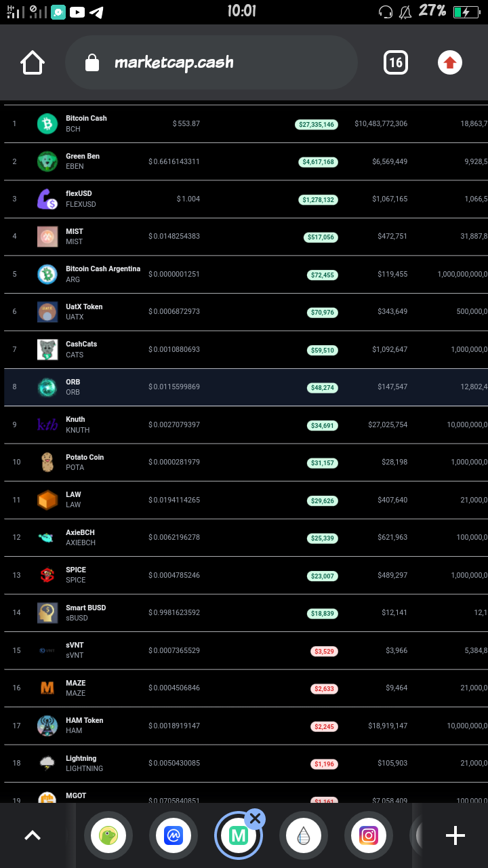Tap the battery status icon

pos(466,12)
